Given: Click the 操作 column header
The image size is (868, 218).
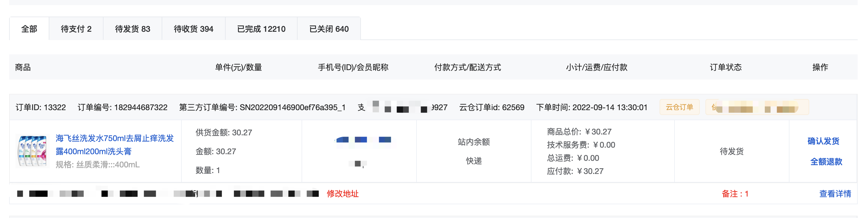Looking at the screenshot, I should (820, 67).
